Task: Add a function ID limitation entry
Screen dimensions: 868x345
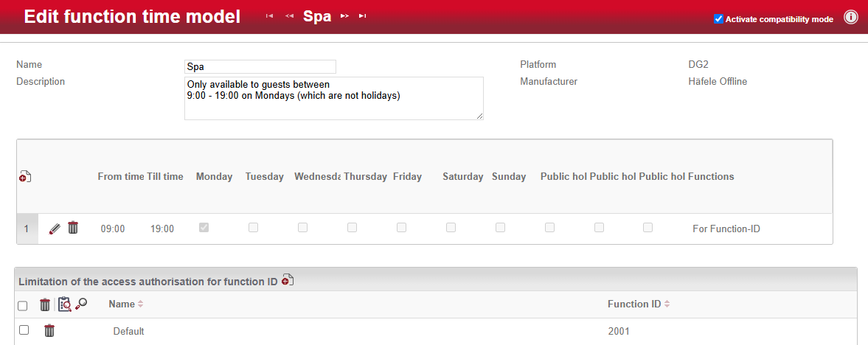Action: [x=288, y=280]
